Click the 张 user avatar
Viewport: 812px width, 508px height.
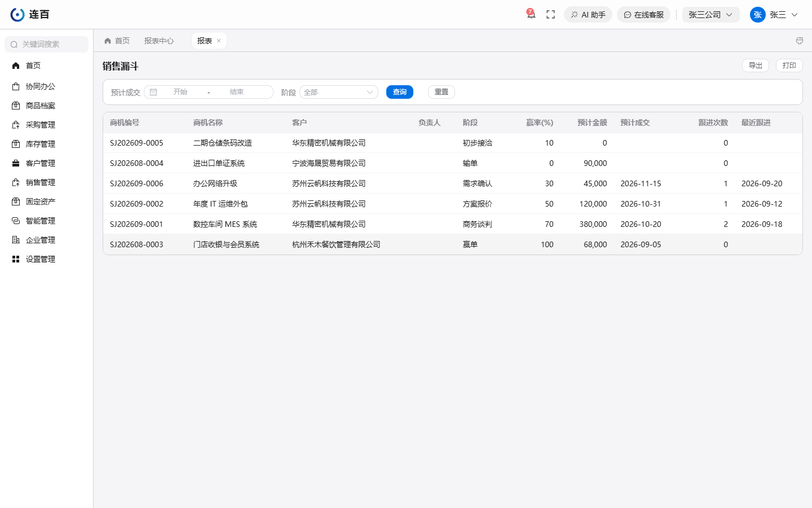[757, 15]
